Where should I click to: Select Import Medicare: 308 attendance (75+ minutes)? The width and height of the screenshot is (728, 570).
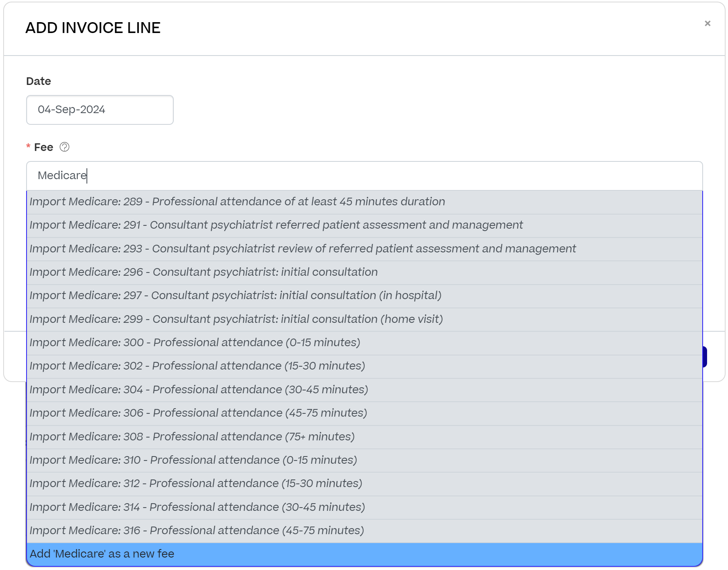click(364, 437)
